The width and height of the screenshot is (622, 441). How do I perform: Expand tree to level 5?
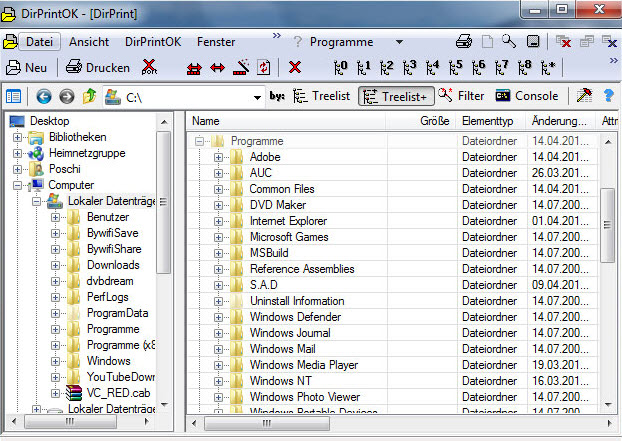[x=455, y=67]
